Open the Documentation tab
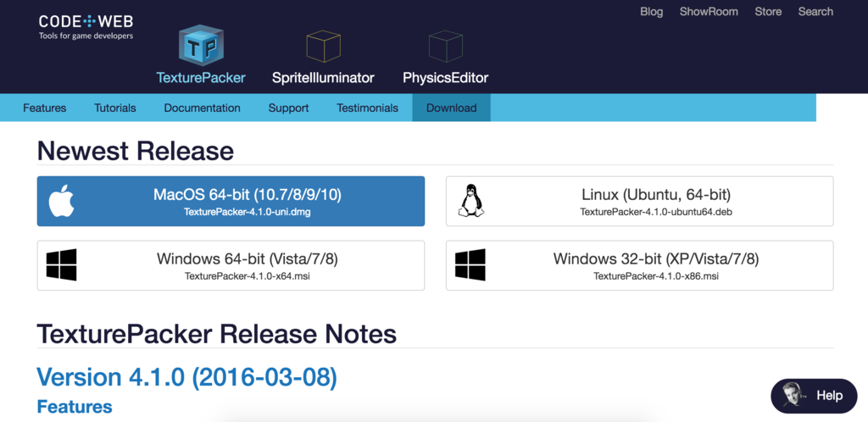 pyautogui.click(x=202, y=108)
